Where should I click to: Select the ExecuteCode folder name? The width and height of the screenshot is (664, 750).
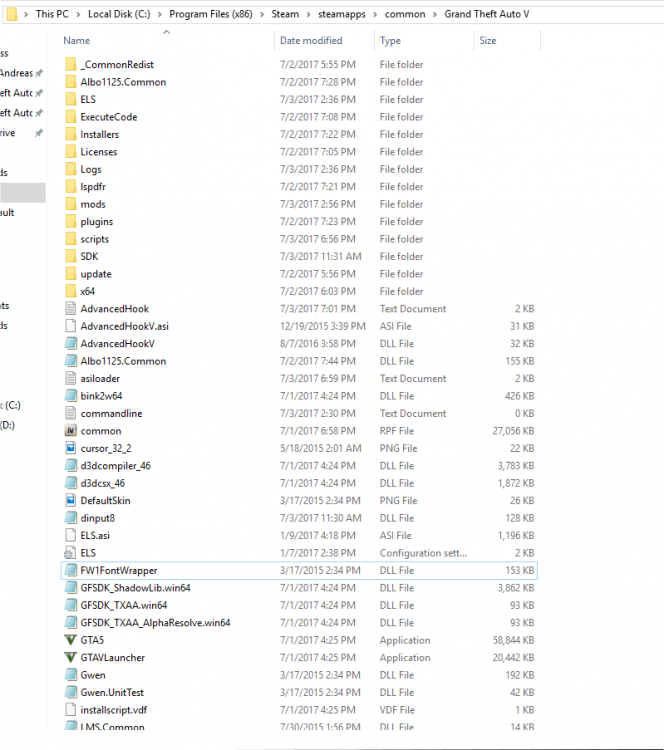(109, 117)
